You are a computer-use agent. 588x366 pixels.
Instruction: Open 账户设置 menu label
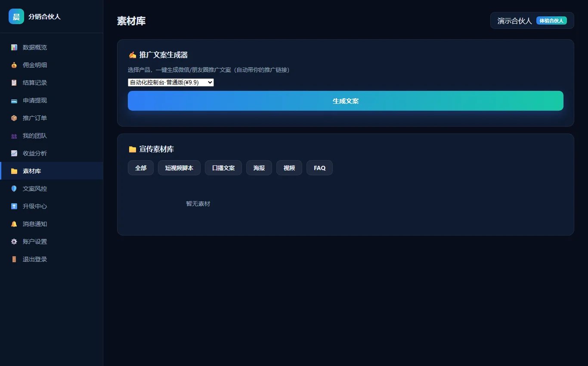click(35, 242)
